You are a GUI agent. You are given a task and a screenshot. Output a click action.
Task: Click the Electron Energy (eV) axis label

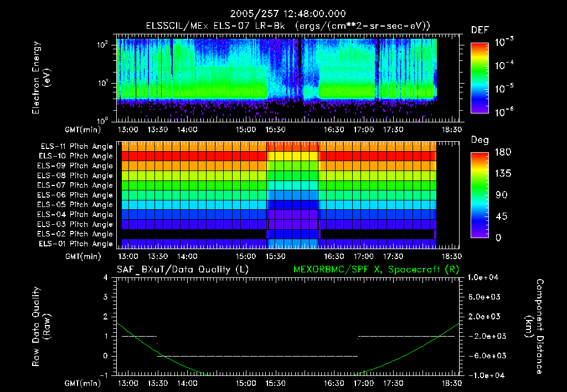click(41, 78)
